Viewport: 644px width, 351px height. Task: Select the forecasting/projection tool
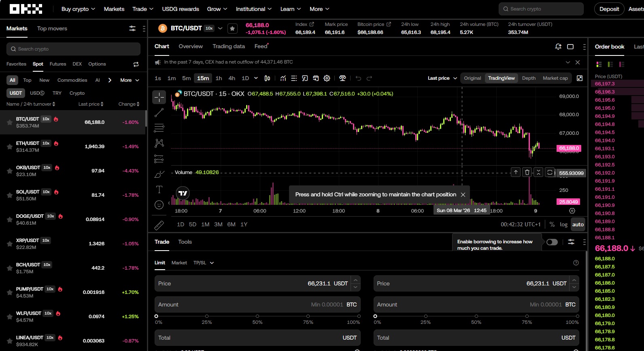click(x=159, y=159)
